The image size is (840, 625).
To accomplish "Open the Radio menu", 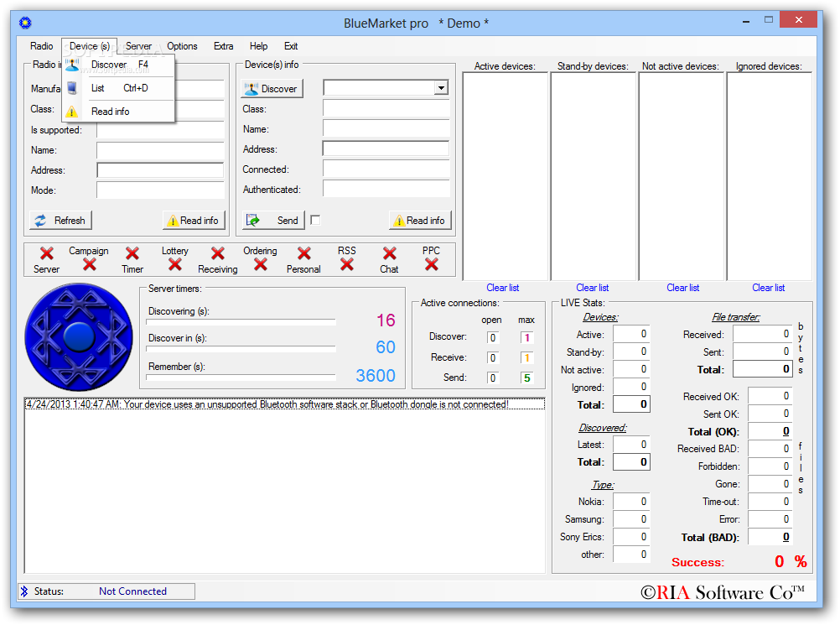I will click(41, 46).
